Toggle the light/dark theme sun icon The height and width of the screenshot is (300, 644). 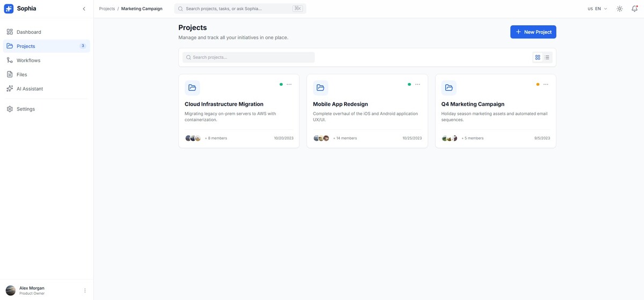tap(619, 9)
